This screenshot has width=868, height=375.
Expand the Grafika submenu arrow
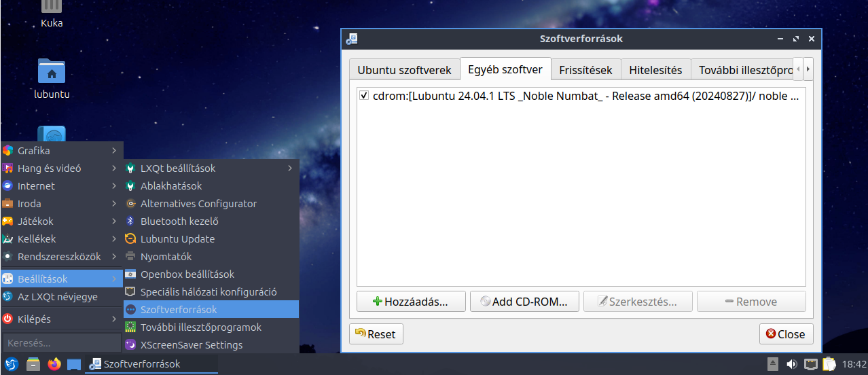pos(114,151)
